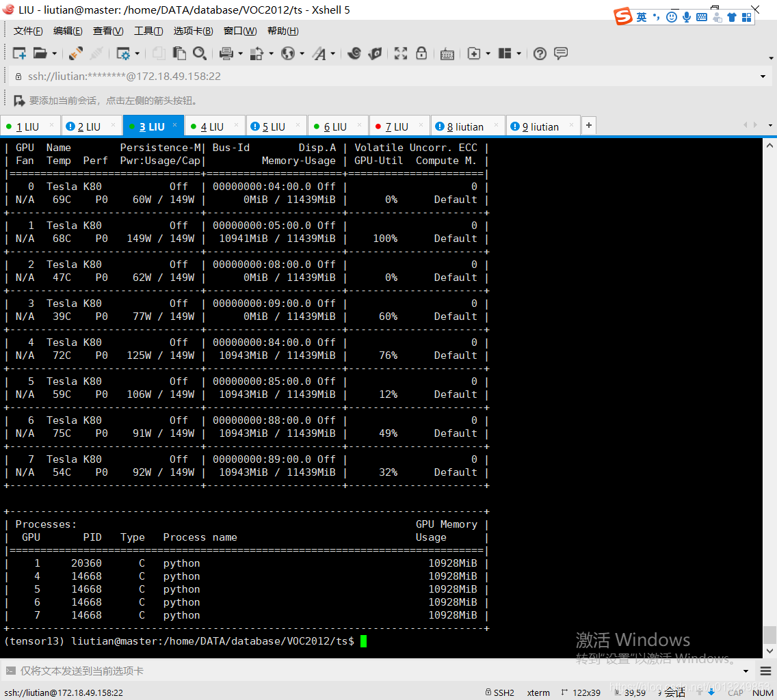Viewport: 777px width, 700px height.
Task: Open the session properties dropdown
Action: click(138, 53)
